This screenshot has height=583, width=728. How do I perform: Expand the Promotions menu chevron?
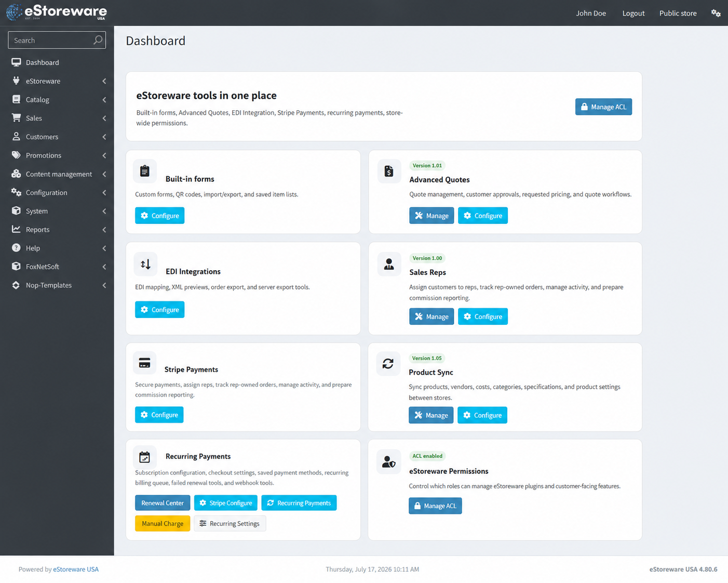[104, 155]
